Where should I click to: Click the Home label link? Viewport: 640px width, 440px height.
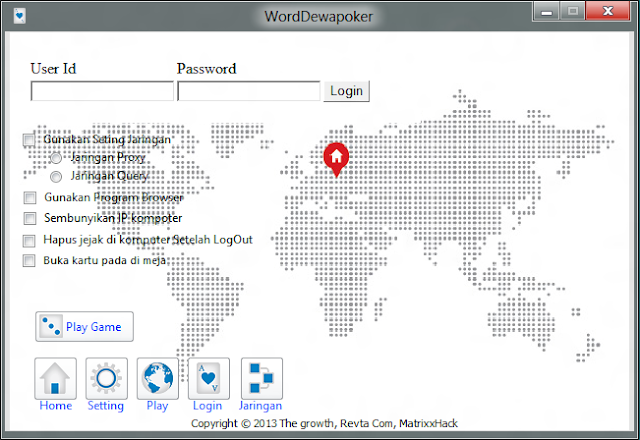(56, 406)
